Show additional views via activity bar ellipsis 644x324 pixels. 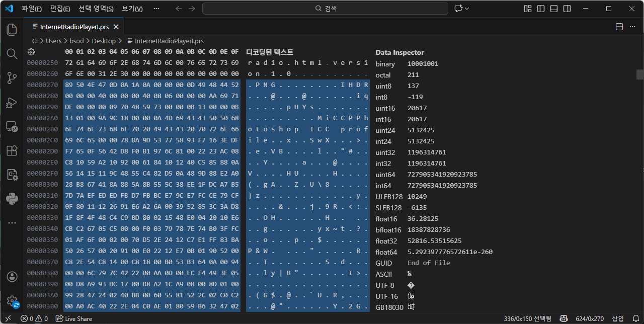coord(12,222)
